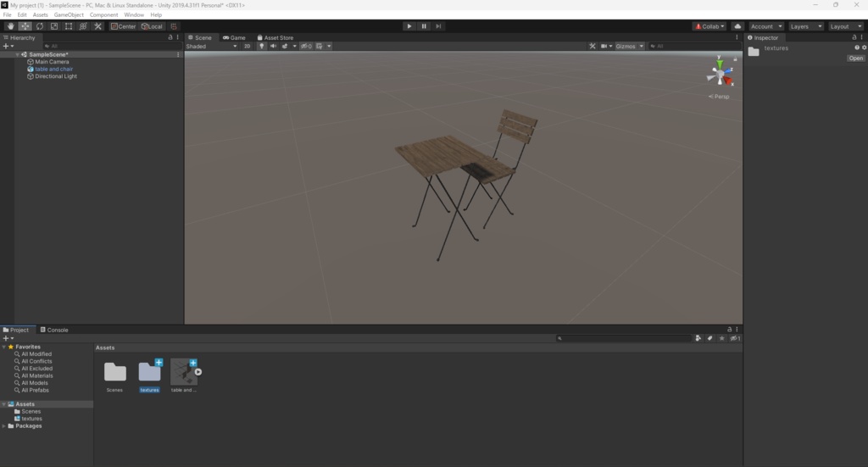
Task: Select Main Camera in Hierarchy
Action: (x=52, y=62)
